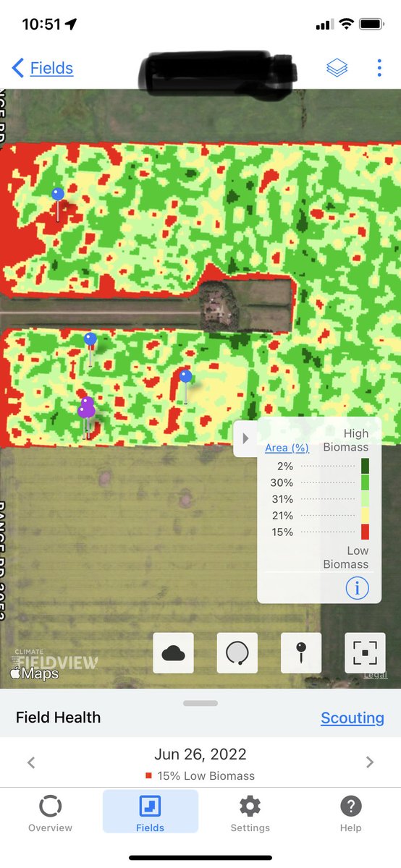This screenshot has width=401, height=868.
Task: Tap the red 15% swatch
Action: click(365, 532)
